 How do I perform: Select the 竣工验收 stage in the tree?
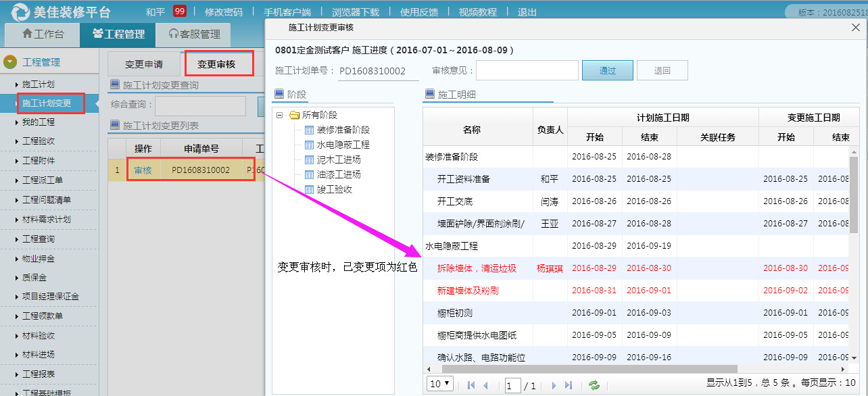coord(334,189)
